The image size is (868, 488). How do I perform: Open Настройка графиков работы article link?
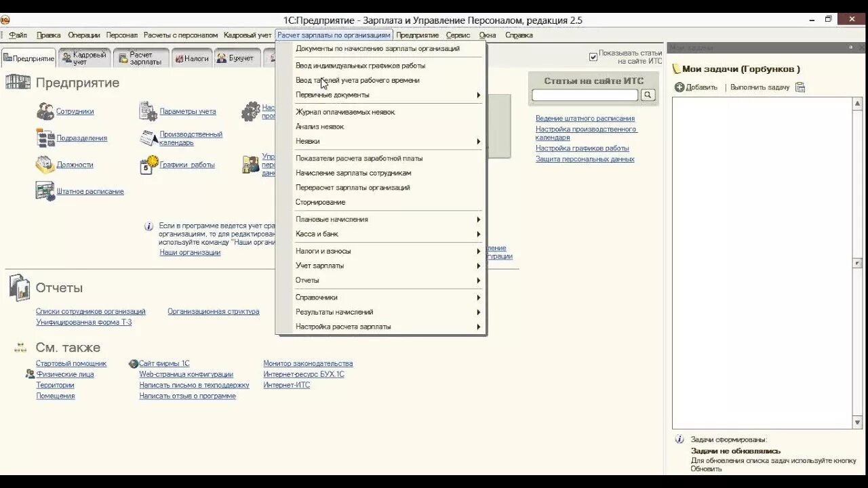[x=583, y=148]
